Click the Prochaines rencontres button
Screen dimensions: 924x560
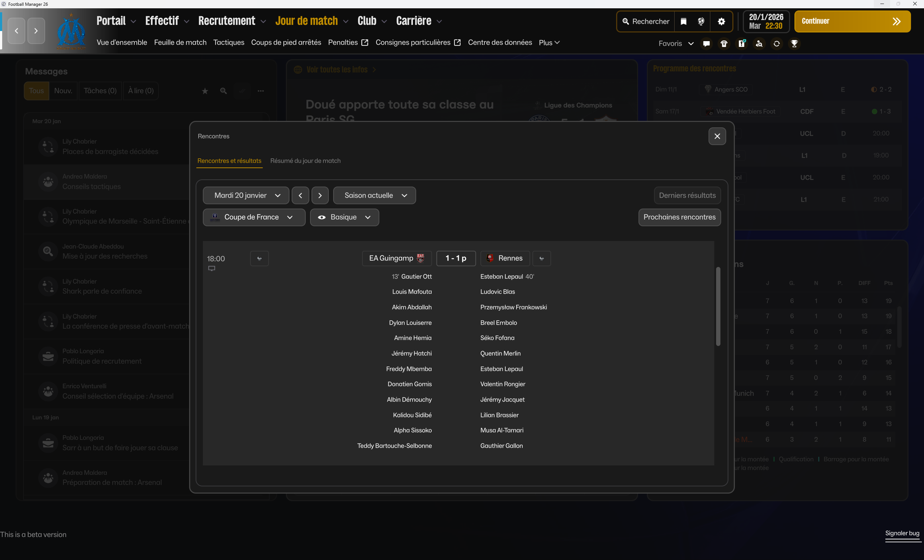click(x=679, y=217)
